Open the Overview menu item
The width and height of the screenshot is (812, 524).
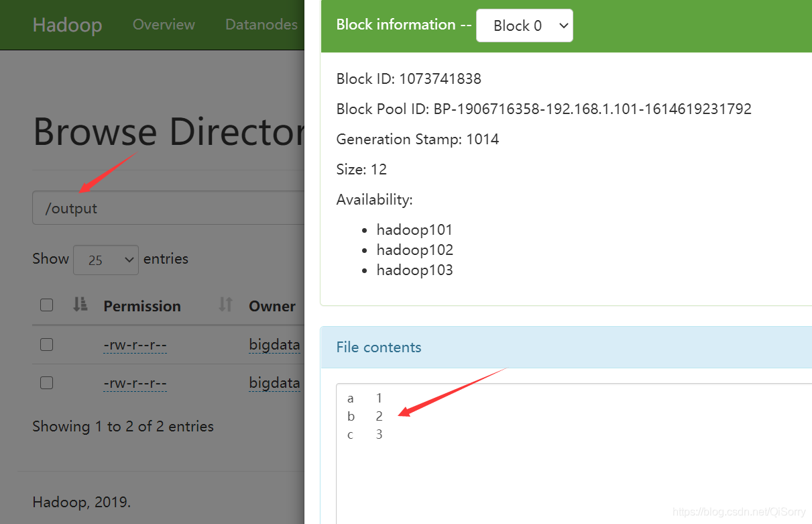pyautogui.click(x=164, y=25)
